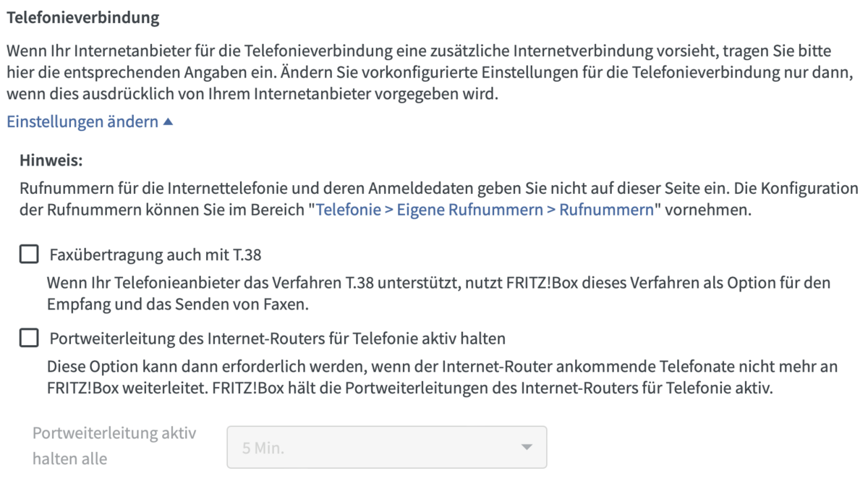Click the 'Portweiterleitung aktiv halten alle' label

[114, 446]
